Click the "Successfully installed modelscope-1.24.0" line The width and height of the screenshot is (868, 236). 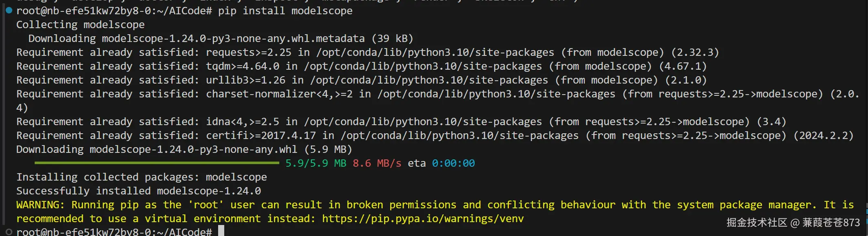pos(139,191)
